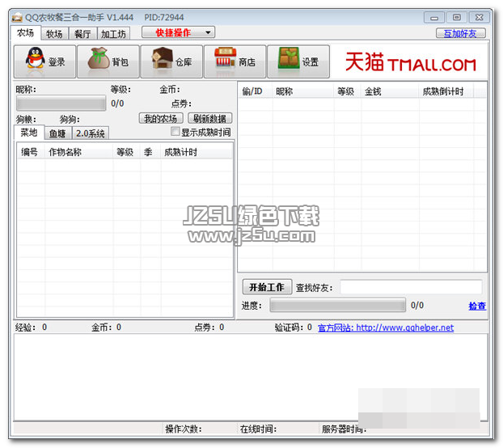Viewport: 503px width, 448px height.
Task: Open the official website qqhelper.net link
Action: pos(386,328)
